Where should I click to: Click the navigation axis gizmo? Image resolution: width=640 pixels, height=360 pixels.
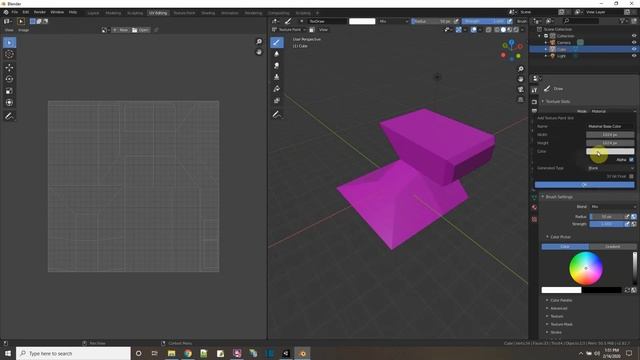click(x=511, y=50)
